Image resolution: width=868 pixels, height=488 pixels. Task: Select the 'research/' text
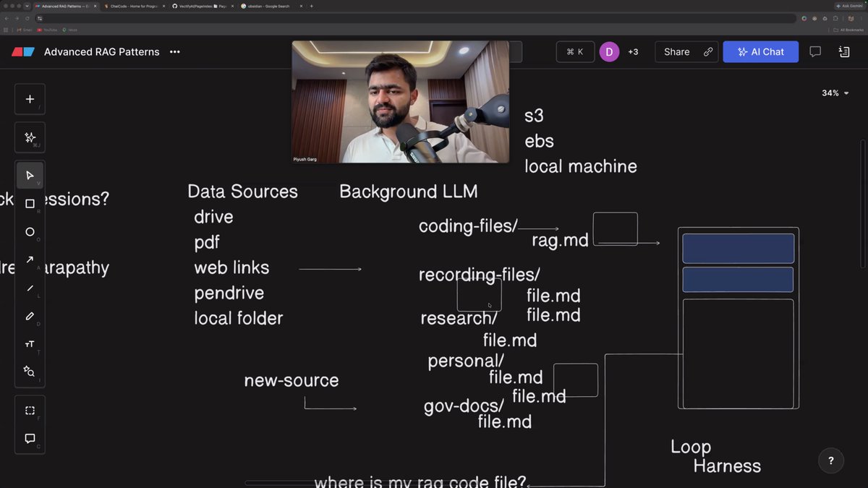click(x=459, y=319)
